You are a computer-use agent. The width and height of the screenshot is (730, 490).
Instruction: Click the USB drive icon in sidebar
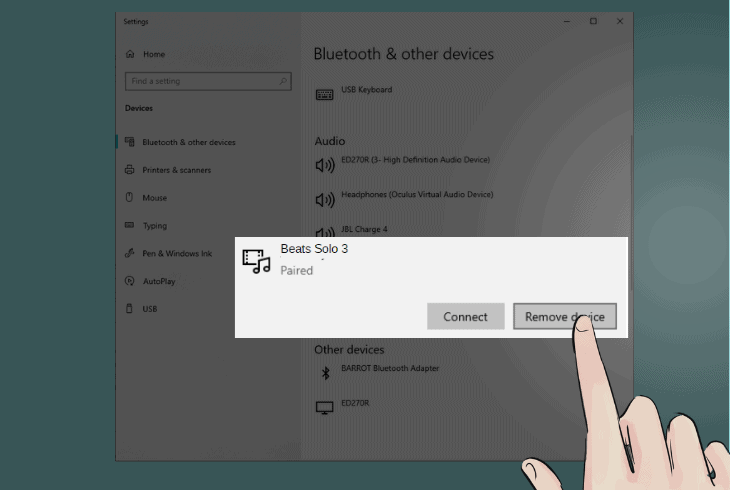[129, 308]
